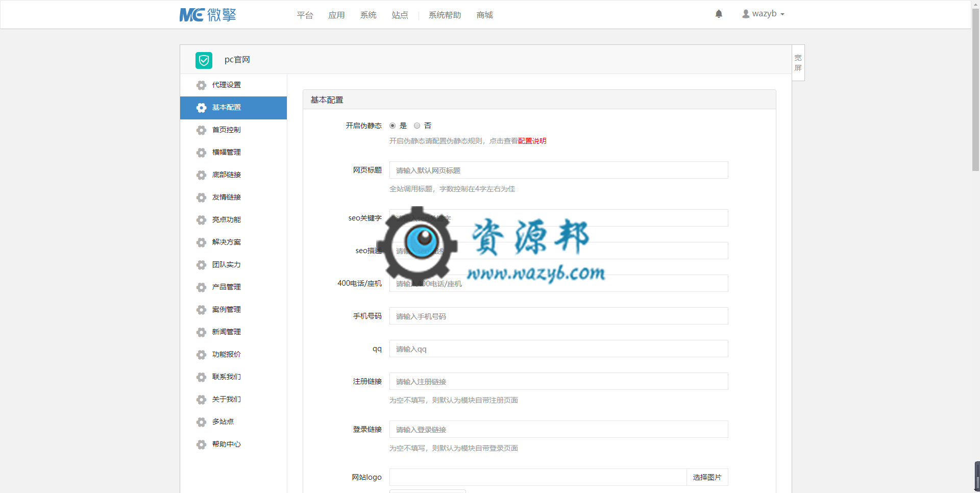Click the gear icon beside 团队实力
Screen dimensions: 980x493
pyautogui.click(x=202, y=265)
